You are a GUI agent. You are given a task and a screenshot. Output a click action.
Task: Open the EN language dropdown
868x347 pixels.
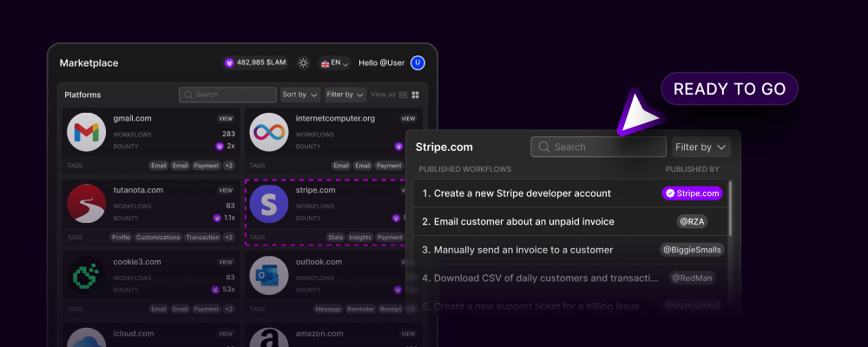coord(335,63)
